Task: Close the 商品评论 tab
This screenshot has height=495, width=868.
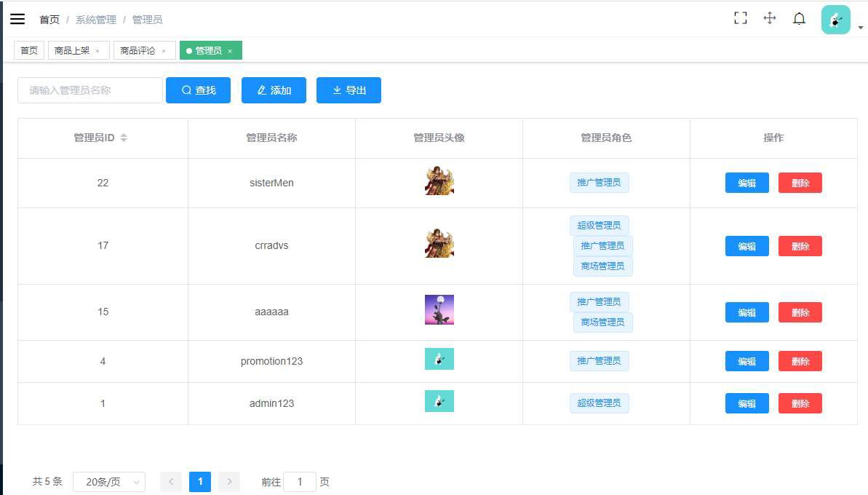Action: 163,51
